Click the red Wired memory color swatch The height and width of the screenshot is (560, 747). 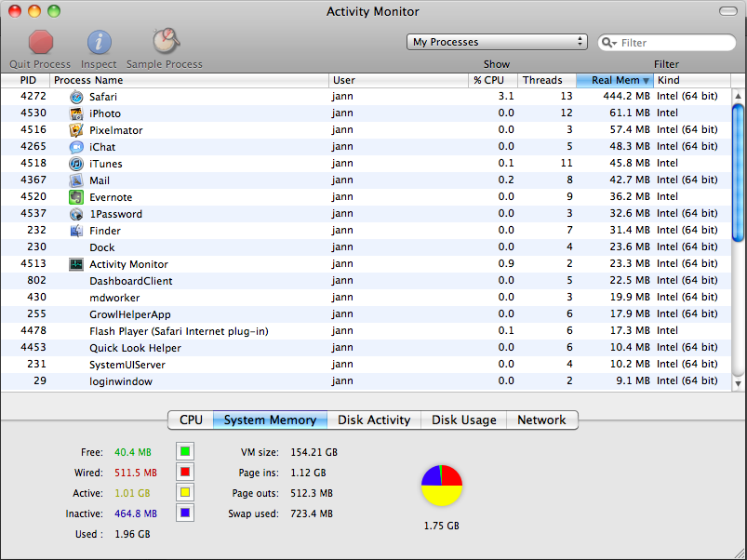(185, 472)
